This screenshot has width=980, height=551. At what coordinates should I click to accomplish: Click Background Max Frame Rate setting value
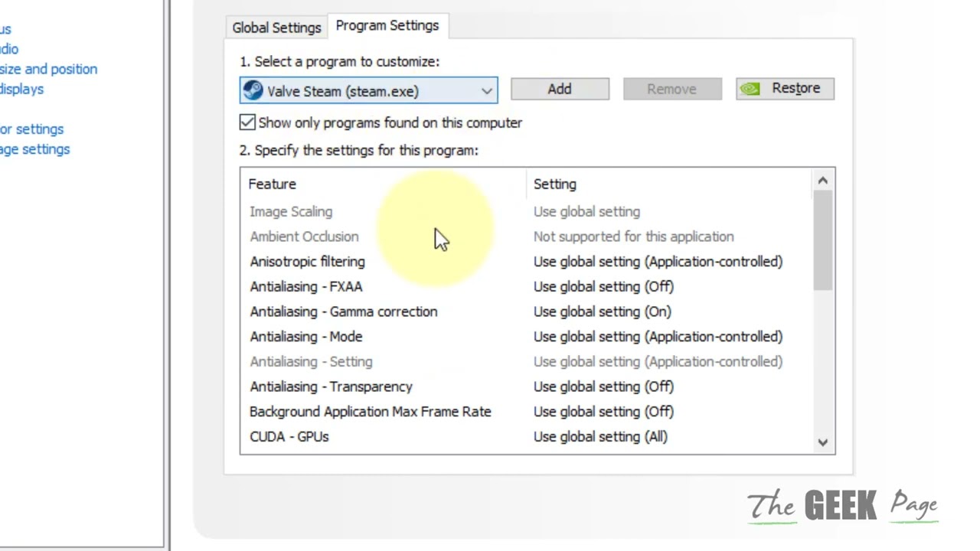pos(603,412)
